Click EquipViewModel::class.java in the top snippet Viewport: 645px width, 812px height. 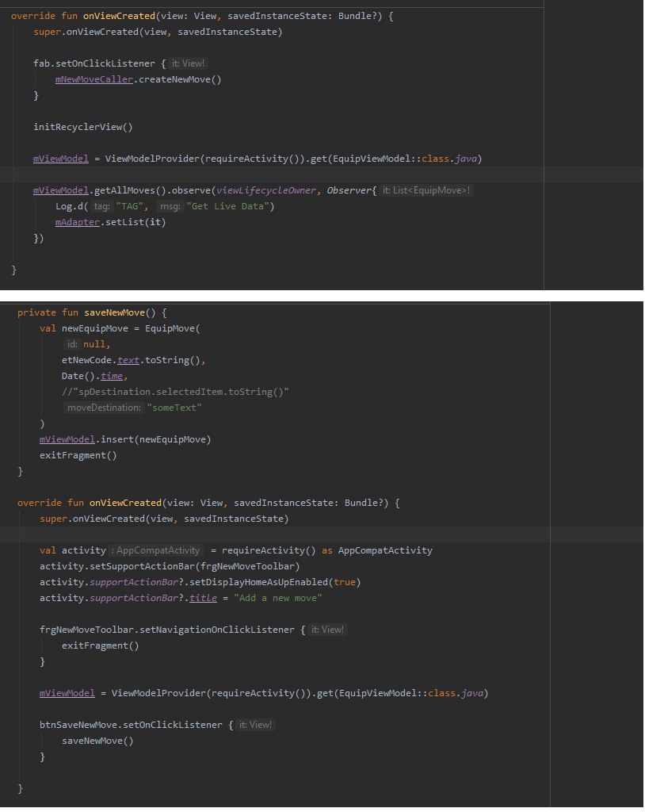click(x=405, y=159)
